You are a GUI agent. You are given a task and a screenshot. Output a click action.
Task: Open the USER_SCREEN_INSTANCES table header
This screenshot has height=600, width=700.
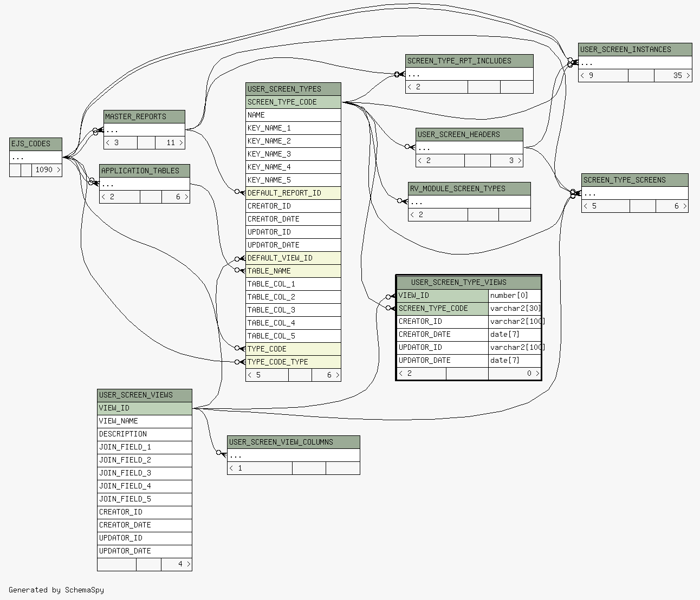[635, 50]
